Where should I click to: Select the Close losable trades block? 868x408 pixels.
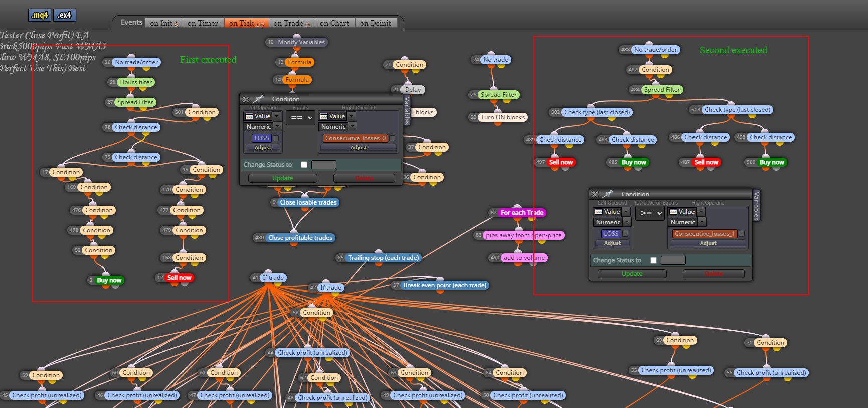[x=308, y=202]
